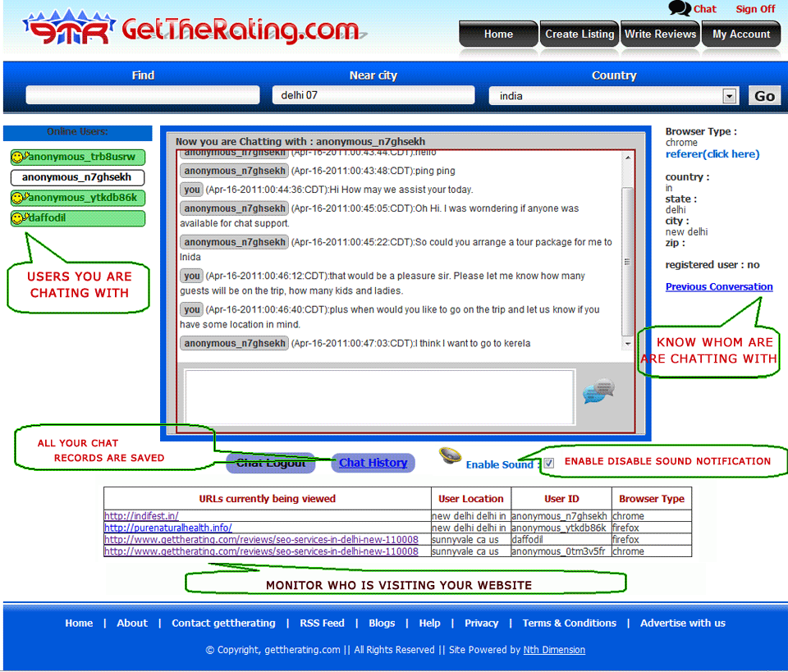Select online user daffodil

(x=78, y=218)
